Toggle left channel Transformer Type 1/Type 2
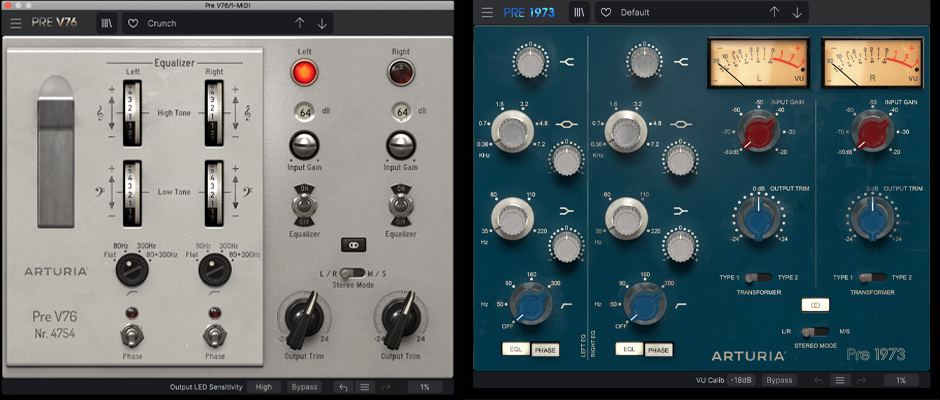Screen dimensions: 940x400 point(758,278)
